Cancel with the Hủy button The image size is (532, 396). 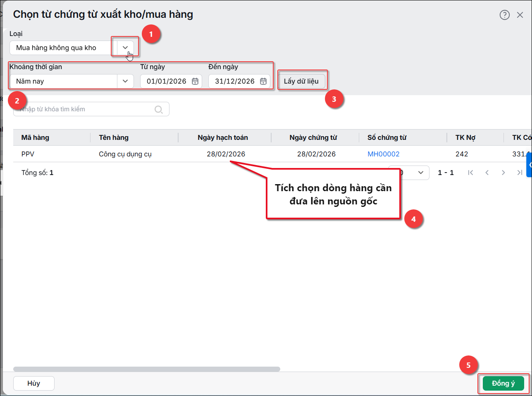(x=34, y=383)
